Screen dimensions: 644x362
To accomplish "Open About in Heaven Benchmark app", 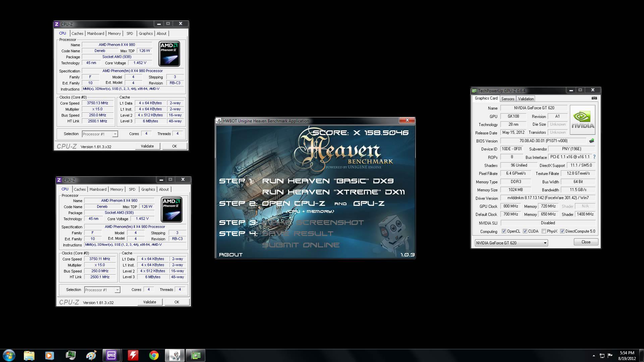I will (x=231, y=255).
